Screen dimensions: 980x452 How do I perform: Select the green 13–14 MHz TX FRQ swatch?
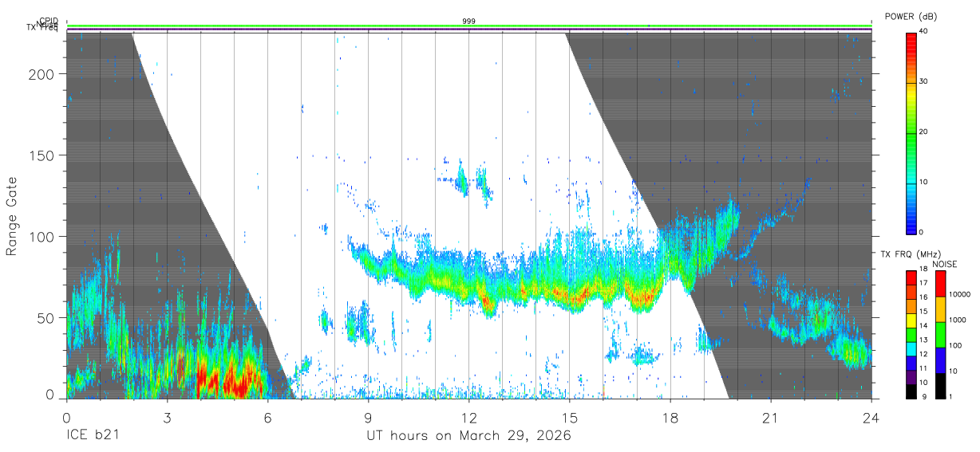coord(911,335)
